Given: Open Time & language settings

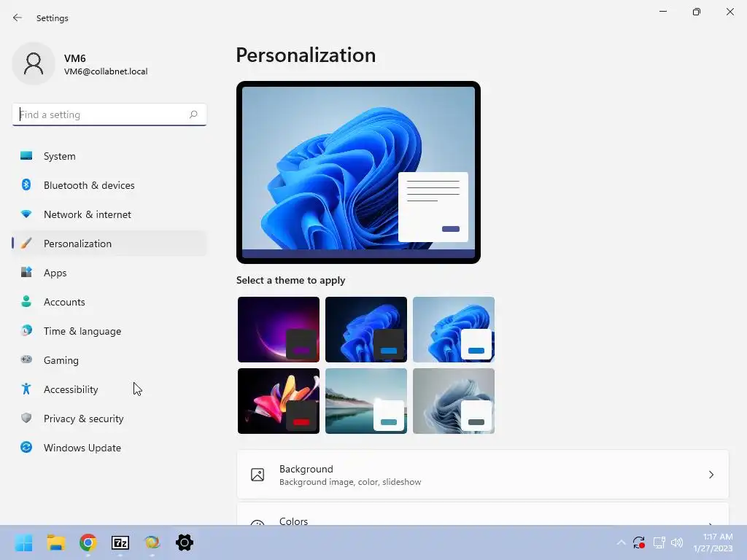Looking at the screenshot, I should tap(109, 331).
